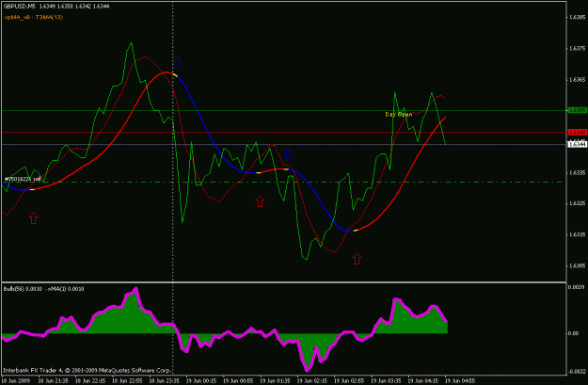Select the #75018226 sell order label
This screenshot has height=385, width=588.
click(23, 179)
